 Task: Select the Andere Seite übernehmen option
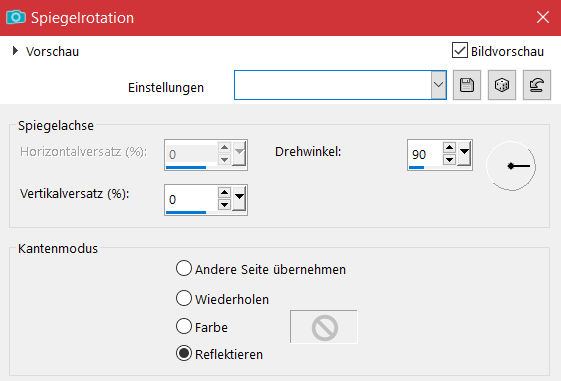[184, 268]
